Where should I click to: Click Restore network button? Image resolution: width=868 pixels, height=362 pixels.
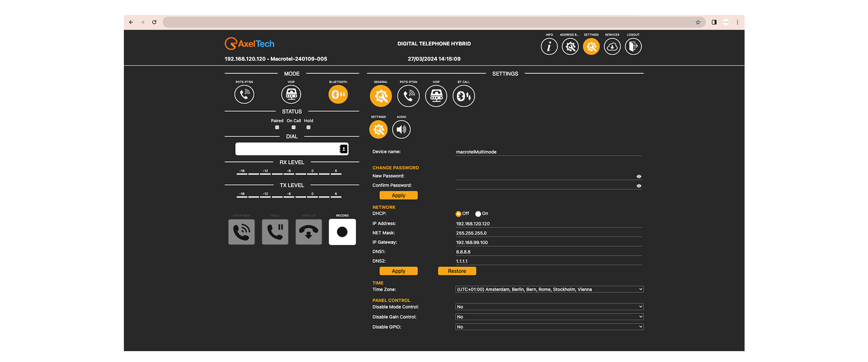457,271
